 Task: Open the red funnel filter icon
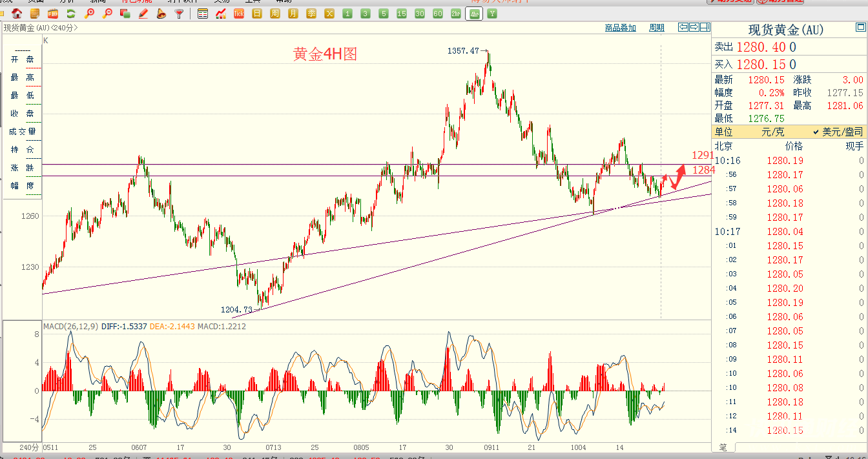(x=180, y=14)
